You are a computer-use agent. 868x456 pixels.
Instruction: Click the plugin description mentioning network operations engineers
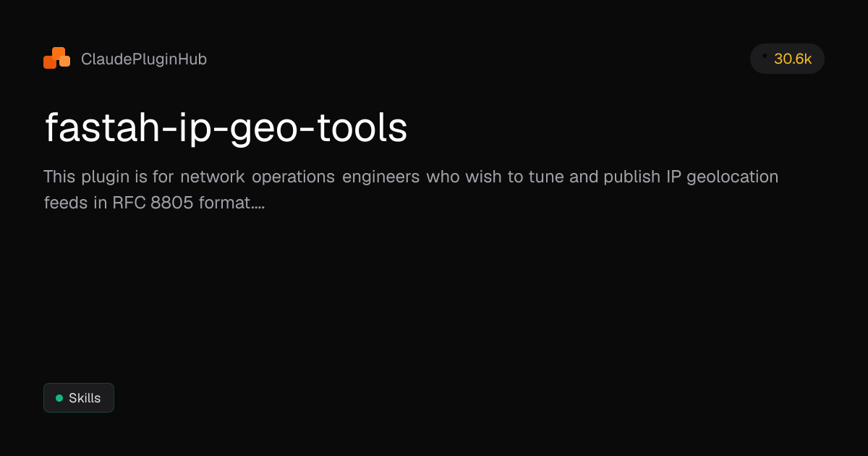tap(411, 190)
